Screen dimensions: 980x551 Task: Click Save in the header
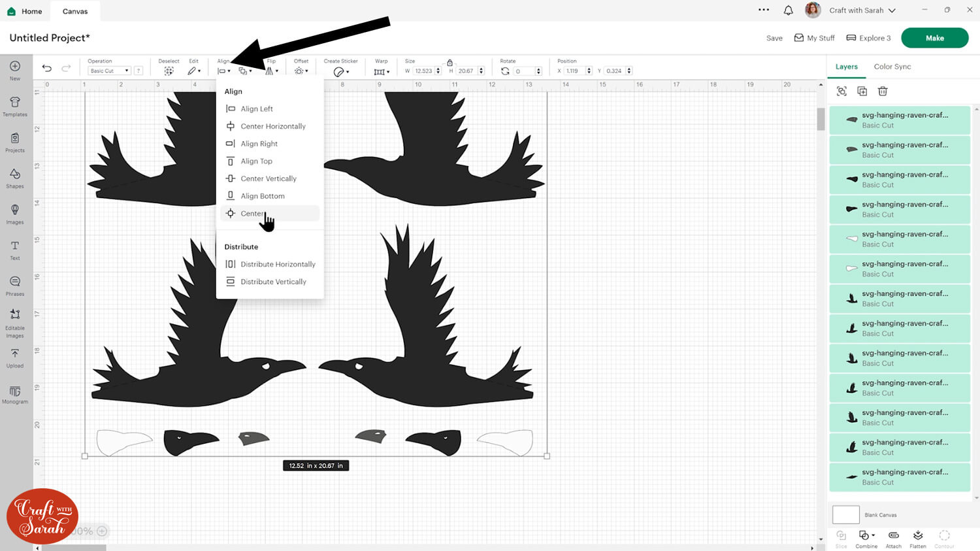tap(774, 38)
